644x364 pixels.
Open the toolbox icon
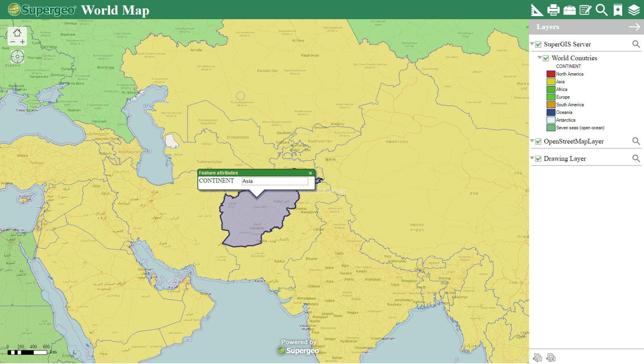569,10
